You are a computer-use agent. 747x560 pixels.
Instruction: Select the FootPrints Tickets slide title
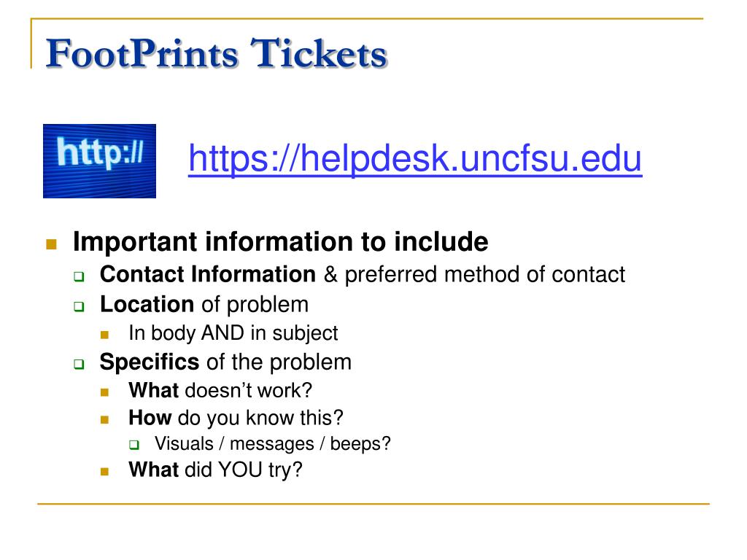pyautogui.click(x=217, y=53)
